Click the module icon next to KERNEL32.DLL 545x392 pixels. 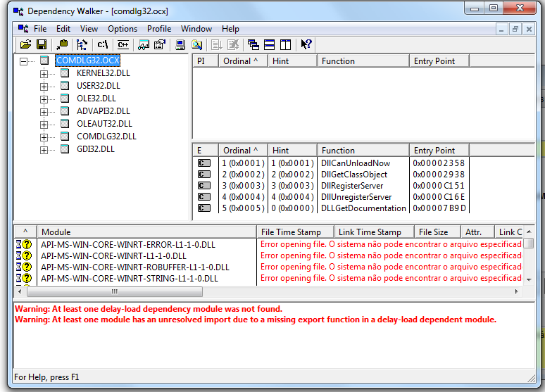pos(65,73)
